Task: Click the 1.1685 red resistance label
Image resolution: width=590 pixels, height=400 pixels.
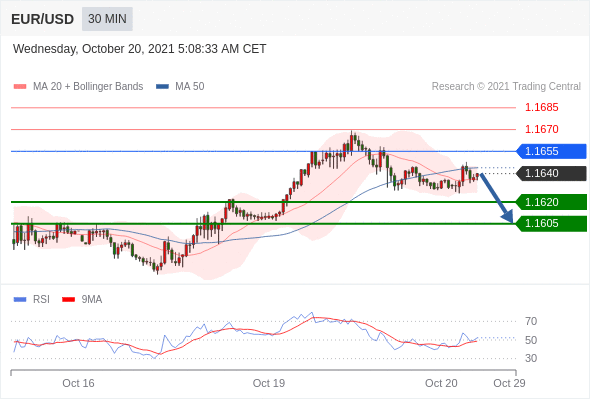Action: 542,108
